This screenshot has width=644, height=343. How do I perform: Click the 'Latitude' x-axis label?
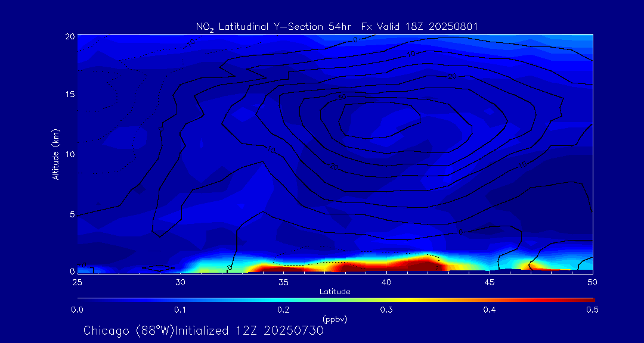(335, 292)
